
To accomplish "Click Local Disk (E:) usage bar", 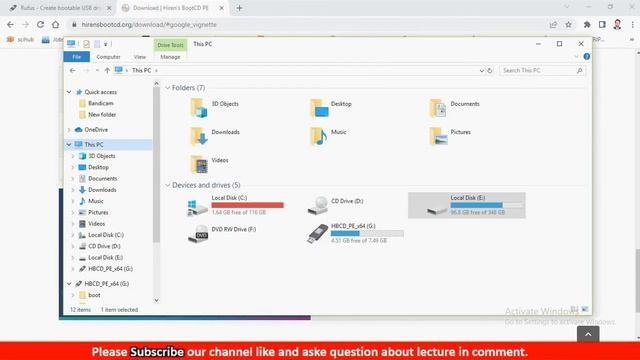I will click(487, 205).
